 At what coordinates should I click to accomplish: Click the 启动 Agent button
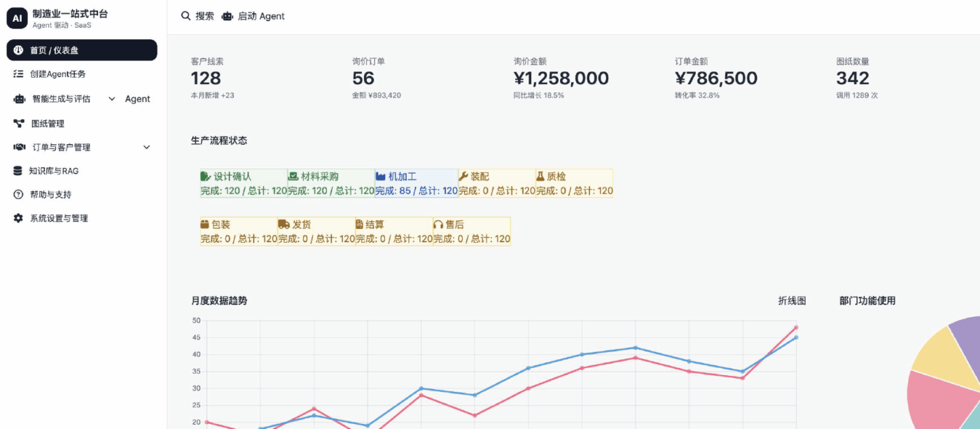point(253,16)
